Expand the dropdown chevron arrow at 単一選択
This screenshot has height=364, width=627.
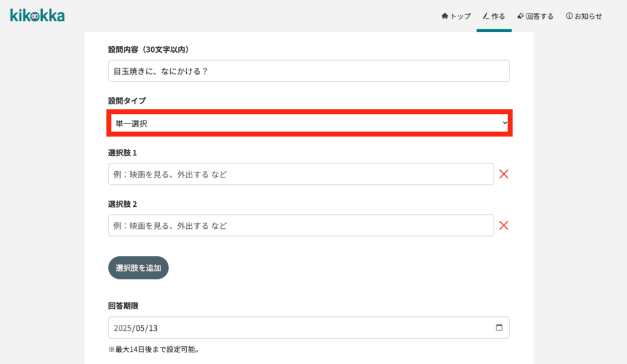pyautogui.click(x=505, y=123)
